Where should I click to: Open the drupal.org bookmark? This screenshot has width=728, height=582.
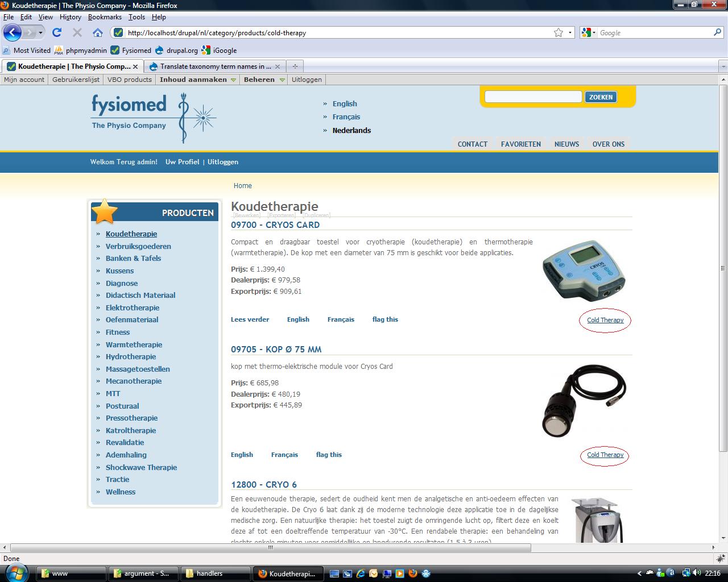click(x=176, y=50)
